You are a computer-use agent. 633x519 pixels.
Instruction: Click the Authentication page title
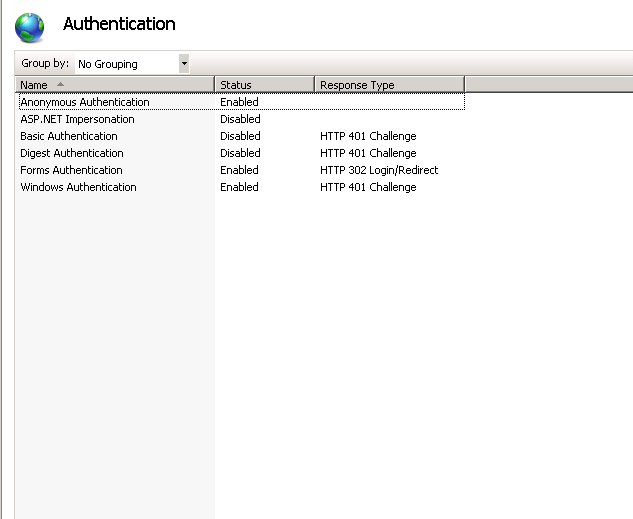click(119, 24)
